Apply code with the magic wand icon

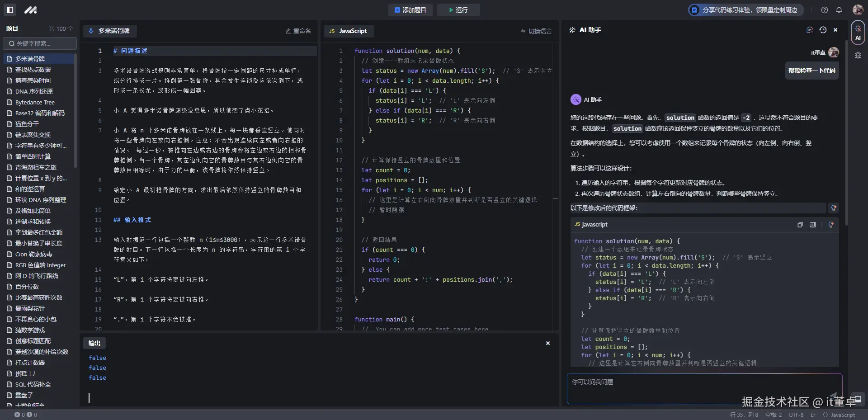pyautogui.click(x=831, y=225)
